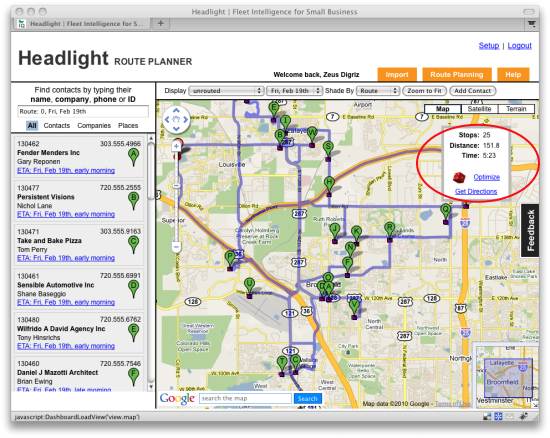Click green pin F beside Daniel J Mazotti
This screenshot has height=438, width=550.
pos(133,376)
